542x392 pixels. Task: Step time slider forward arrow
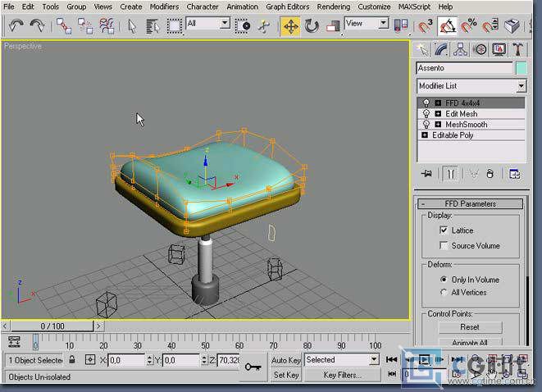(99, 326)
